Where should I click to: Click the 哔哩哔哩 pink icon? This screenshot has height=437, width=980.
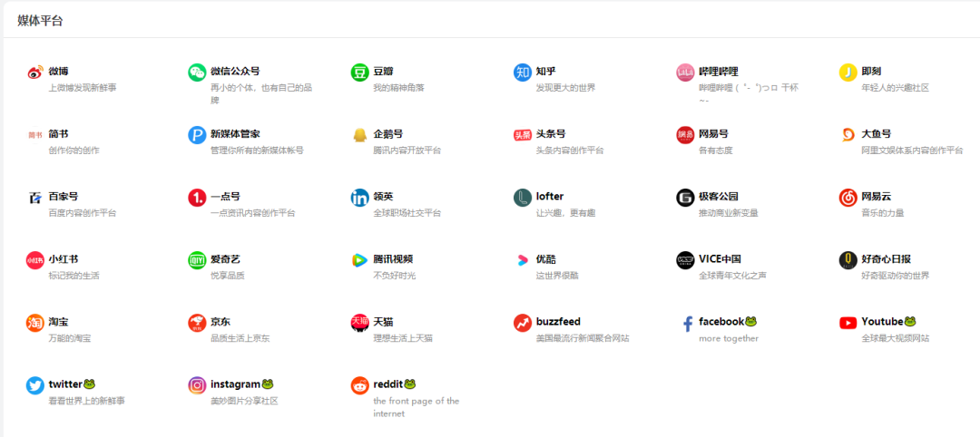(685, 73)
